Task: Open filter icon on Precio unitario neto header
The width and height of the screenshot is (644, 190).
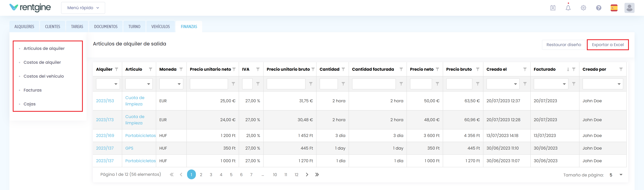Action: (x=234, y=69)
